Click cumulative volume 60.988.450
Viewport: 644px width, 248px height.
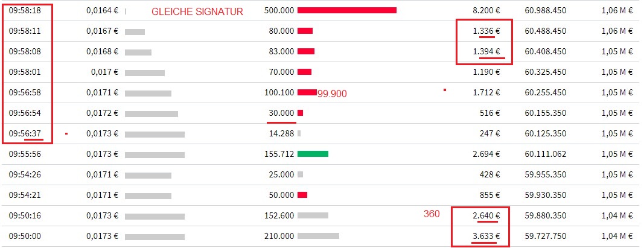(x=546, y=10)
